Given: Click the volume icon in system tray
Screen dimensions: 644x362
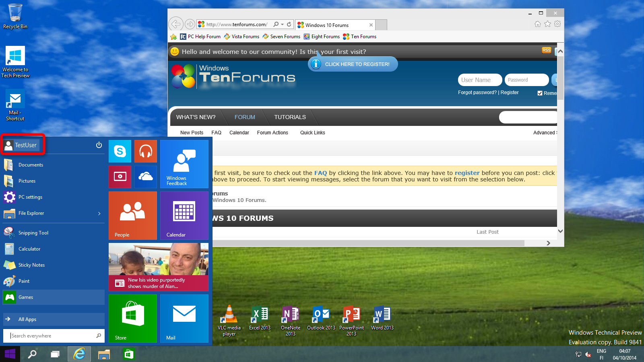Looking at the screenshot, I should click(x=588, y=354).
